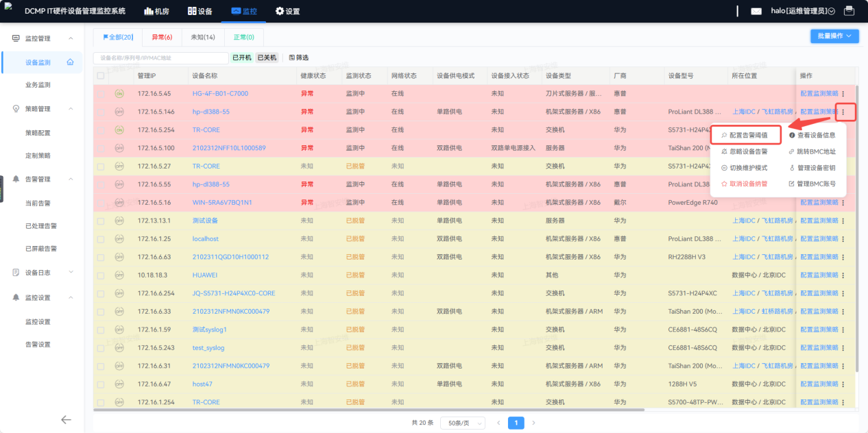Click power status icon for 172.16.5.16
This screenshot has height=433, width=868.
click(x=119, y=203)
